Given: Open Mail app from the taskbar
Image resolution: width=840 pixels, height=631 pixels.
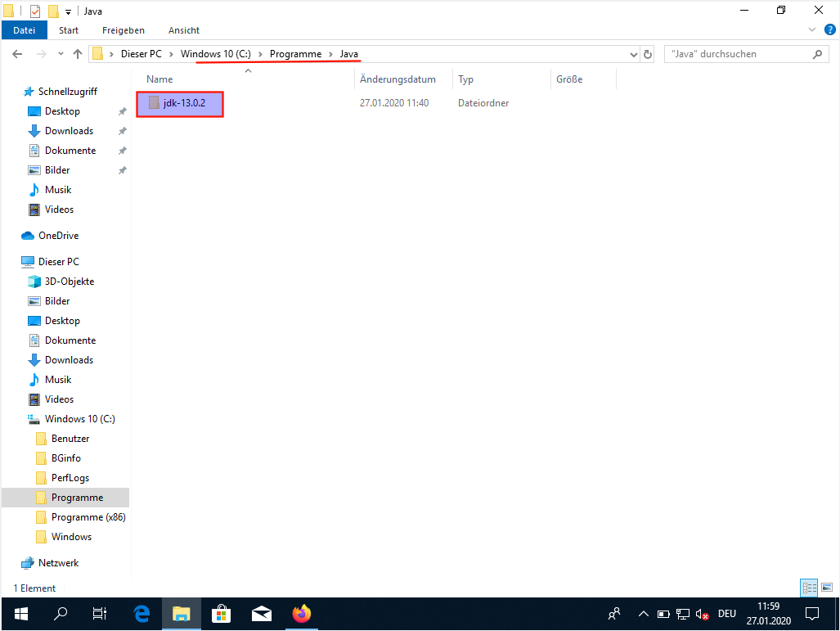Looking at the screenshot, I should click(x=262, y=614).
